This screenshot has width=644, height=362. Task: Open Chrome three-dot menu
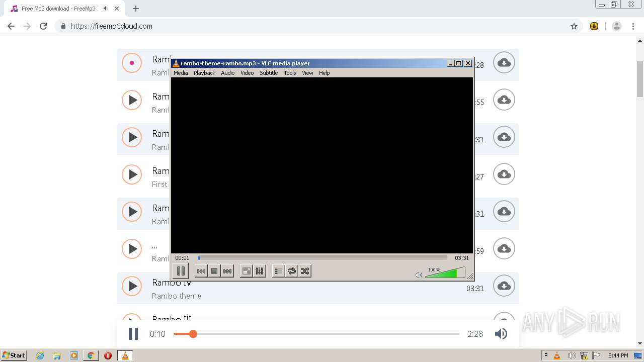pos(633,26)
